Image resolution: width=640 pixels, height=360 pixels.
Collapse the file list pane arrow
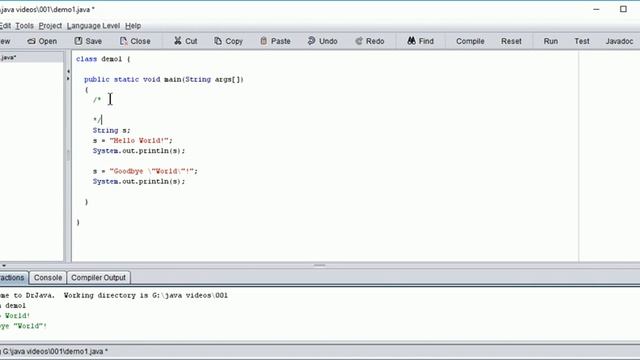click(x=68, y=71)
